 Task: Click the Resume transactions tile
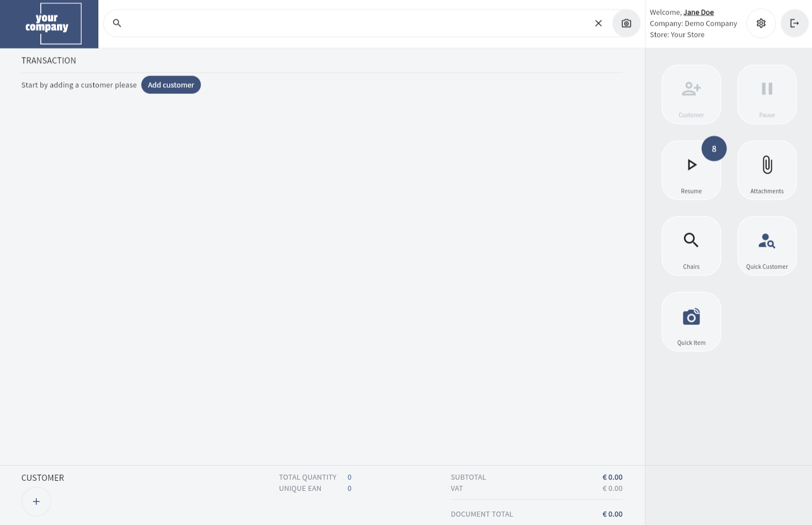691,170
